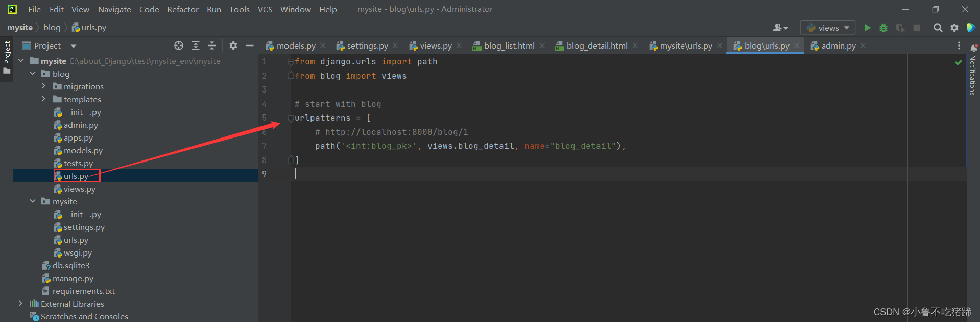Select apps.py in project tree
Image resolution: width=980 pixels, height=322 pixels.
pyautogui.click(x=74, y=137)
